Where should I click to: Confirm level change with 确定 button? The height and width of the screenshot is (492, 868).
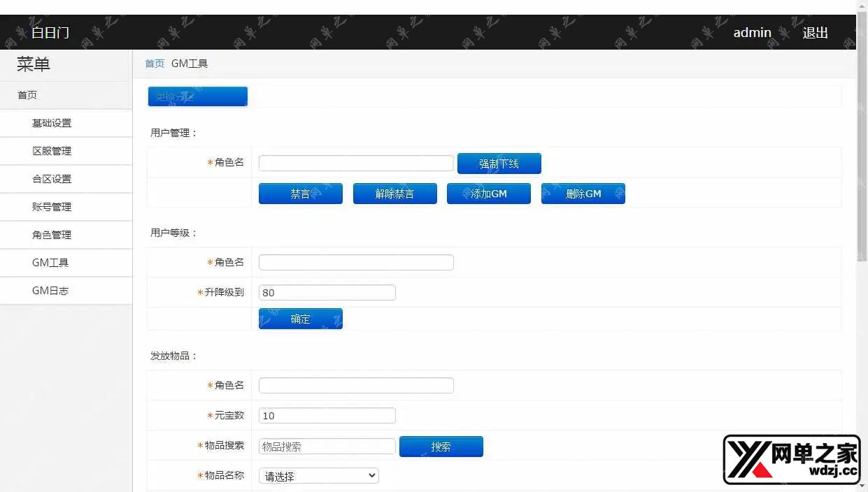click(x=300, y=319)
